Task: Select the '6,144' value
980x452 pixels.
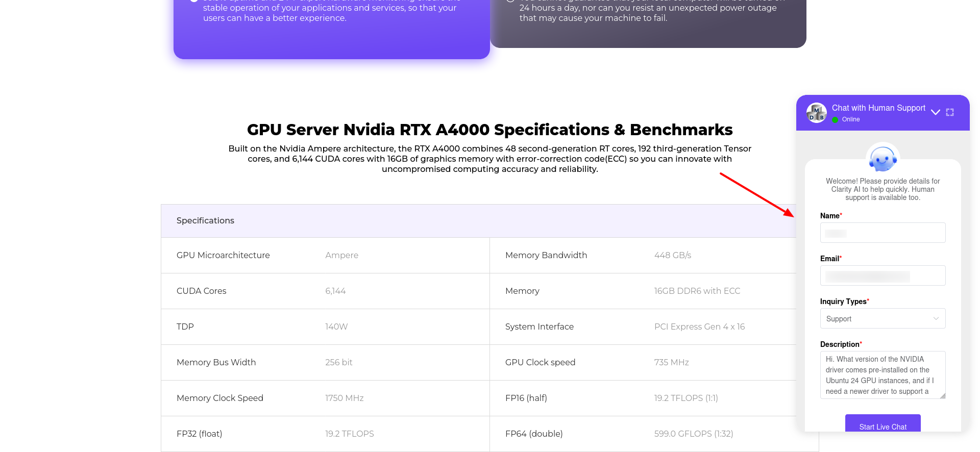Action: (335, 291)
